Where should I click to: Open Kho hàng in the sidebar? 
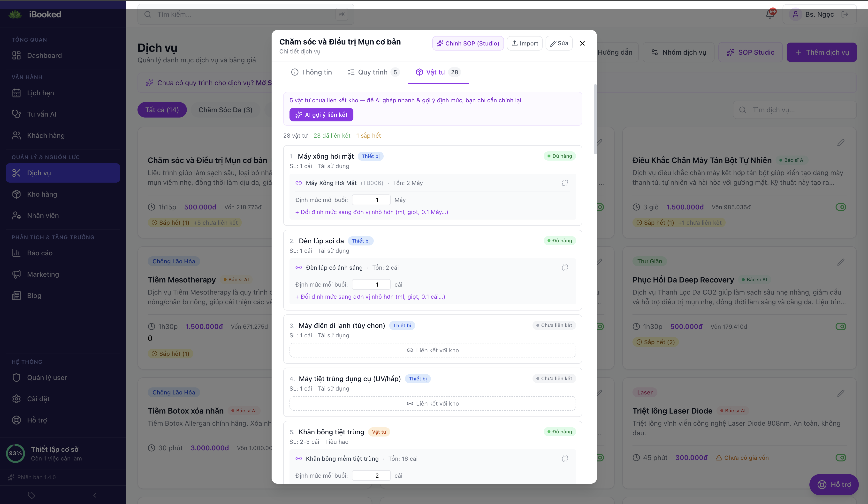coord(63,194)
